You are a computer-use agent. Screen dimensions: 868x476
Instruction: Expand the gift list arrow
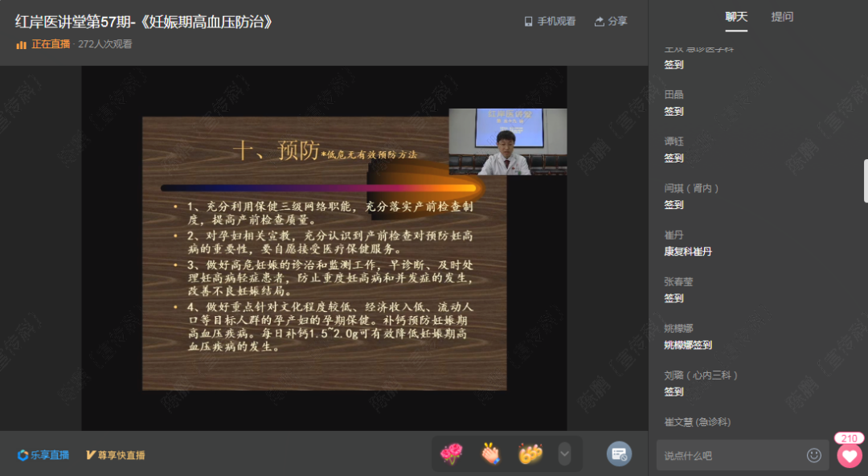[564, 453]
